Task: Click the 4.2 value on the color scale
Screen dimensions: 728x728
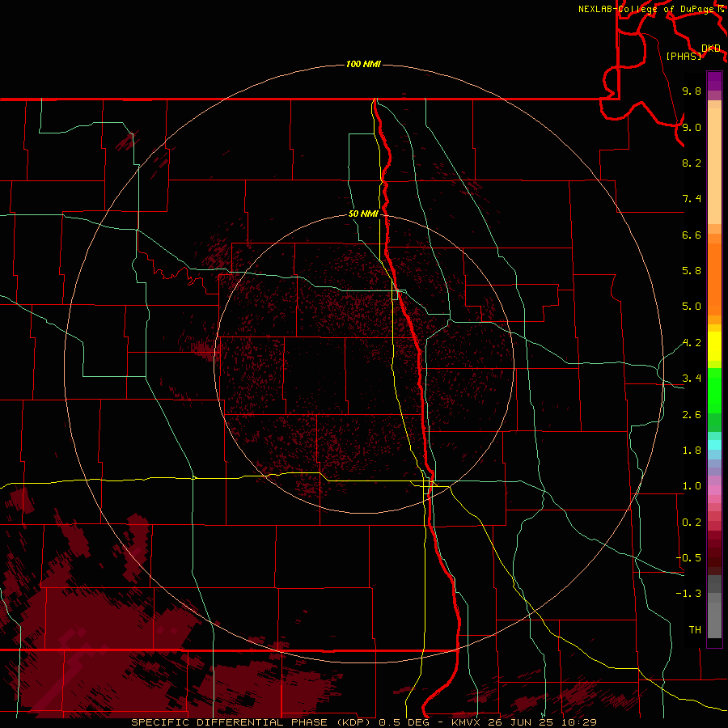Action: coord(692,343)
